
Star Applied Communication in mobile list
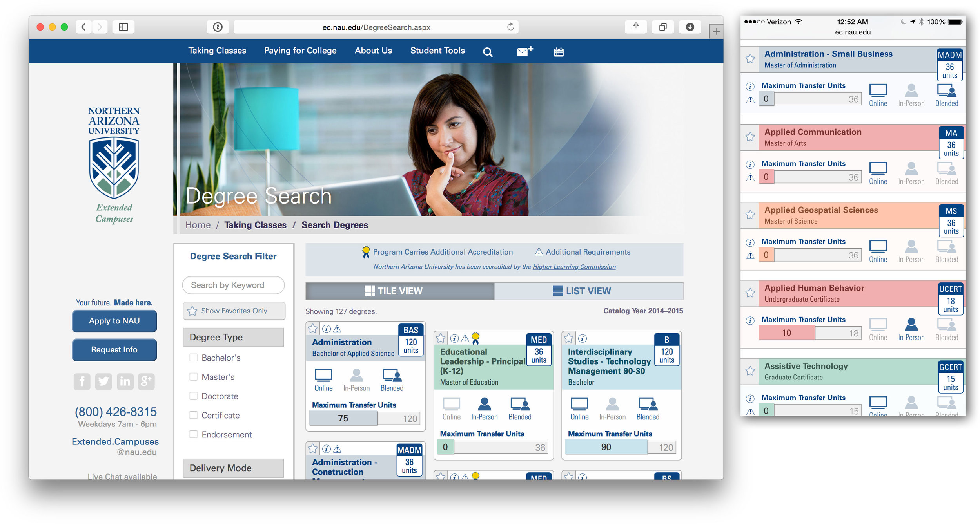[750, 137]
